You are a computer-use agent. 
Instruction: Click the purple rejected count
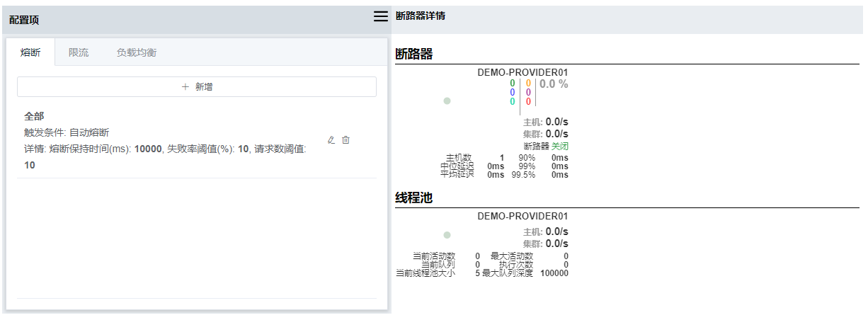pos(528,93)
